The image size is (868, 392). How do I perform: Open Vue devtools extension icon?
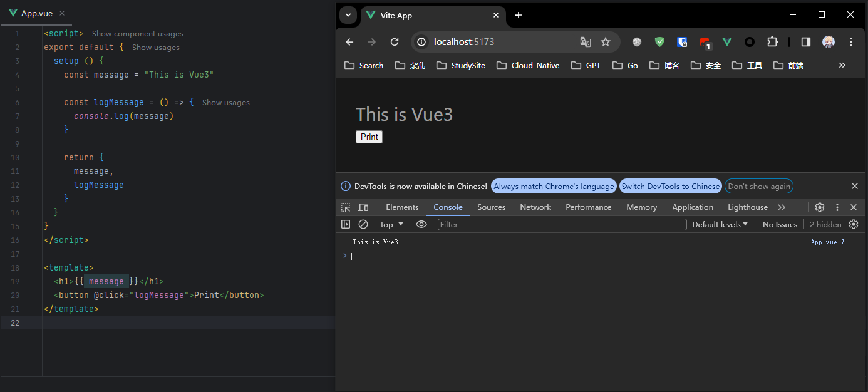pyautogui.click(x=727, y=42)
